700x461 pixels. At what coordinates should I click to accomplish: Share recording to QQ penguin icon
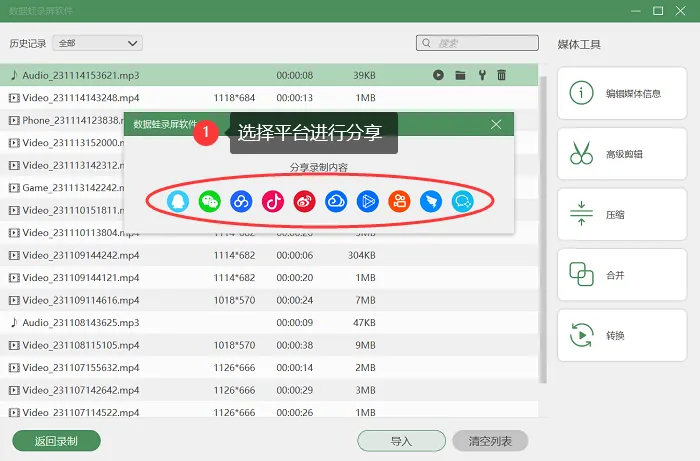(x=178, y=201)
